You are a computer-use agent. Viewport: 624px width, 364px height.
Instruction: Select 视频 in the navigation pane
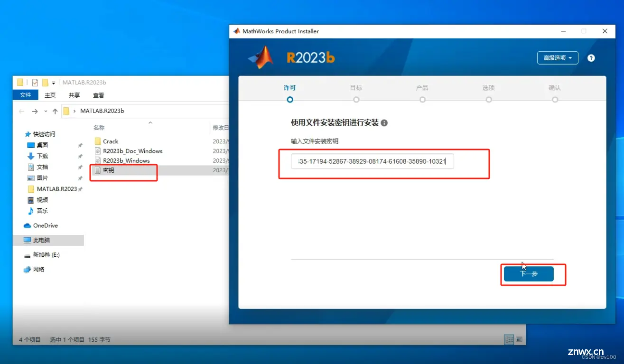point(42,200)
